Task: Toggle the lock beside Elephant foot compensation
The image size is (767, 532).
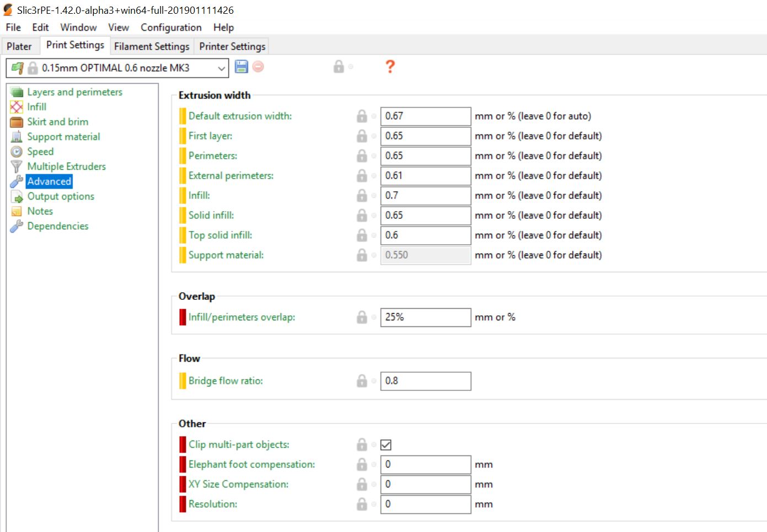Action: click(362, 465)
